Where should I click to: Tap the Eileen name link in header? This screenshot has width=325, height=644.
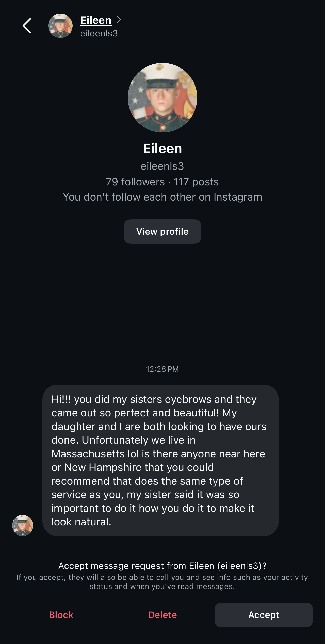(96, 20)
